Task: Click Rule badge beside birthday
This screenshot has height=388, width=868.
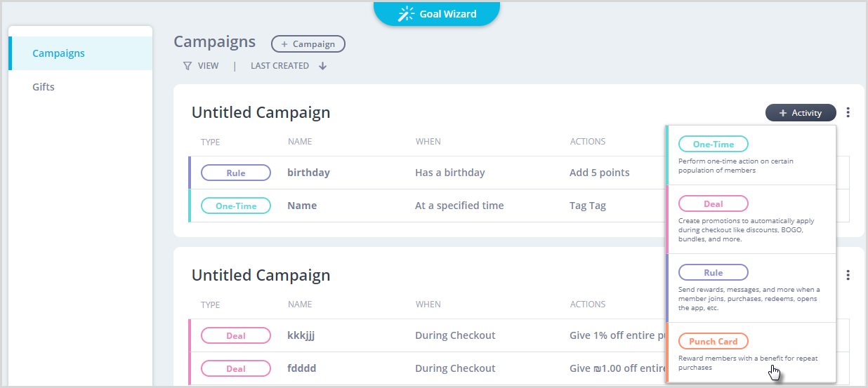Action: (x=236, y=173)
